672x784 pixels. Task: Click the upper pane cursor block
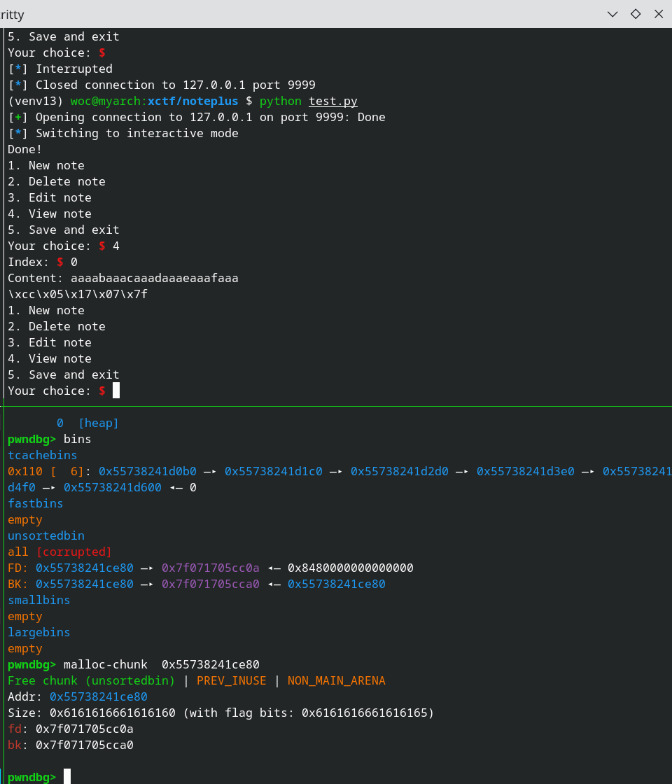tap(116, 391)
